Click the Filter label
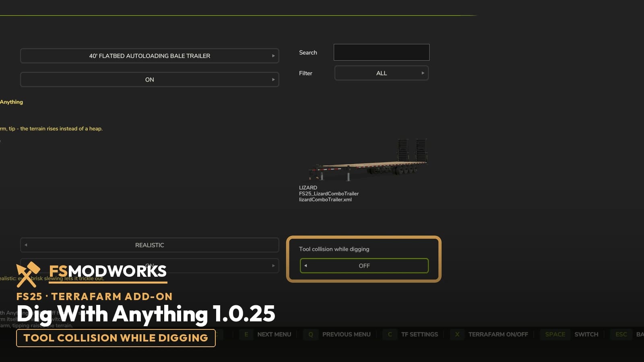 click(x=305, y=73)
